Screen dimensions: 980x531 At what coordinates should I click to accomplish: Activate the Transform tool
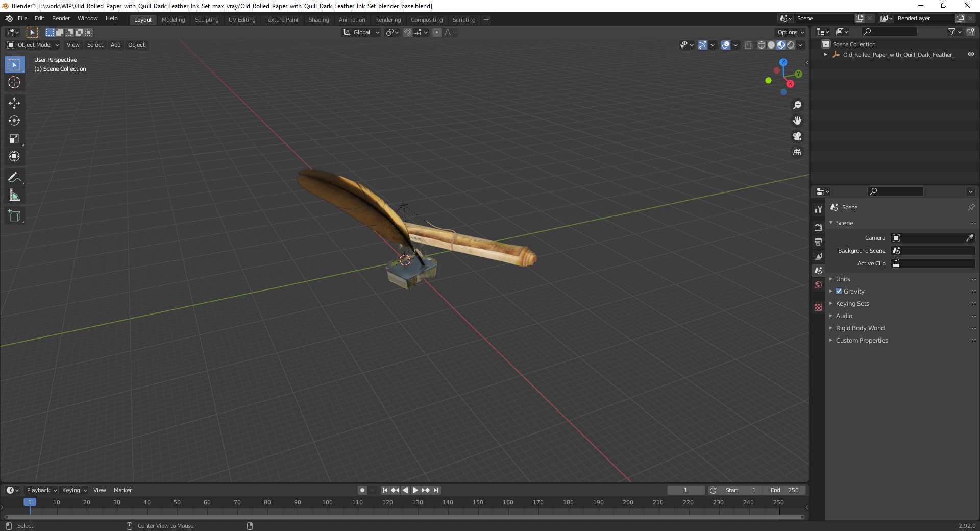pos(14,156)
